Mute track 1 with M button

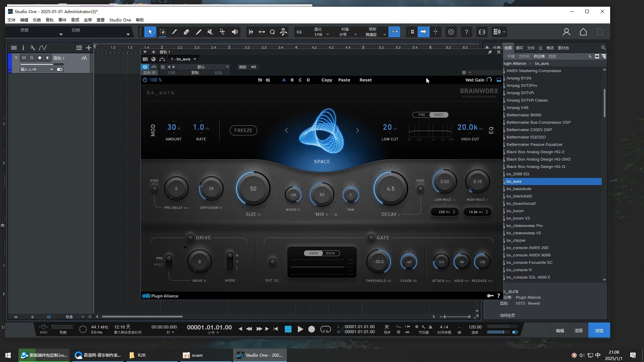click(x=24, y=58)
